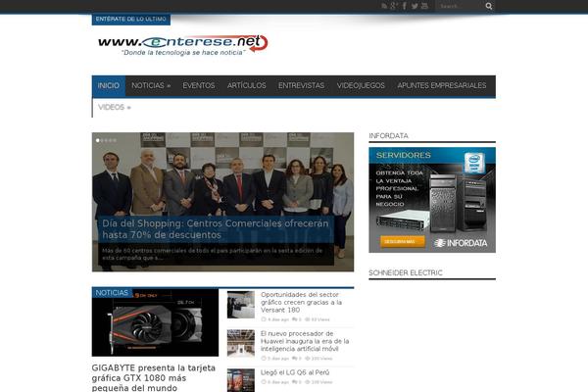Click the orange Descubra Más button

403,242
